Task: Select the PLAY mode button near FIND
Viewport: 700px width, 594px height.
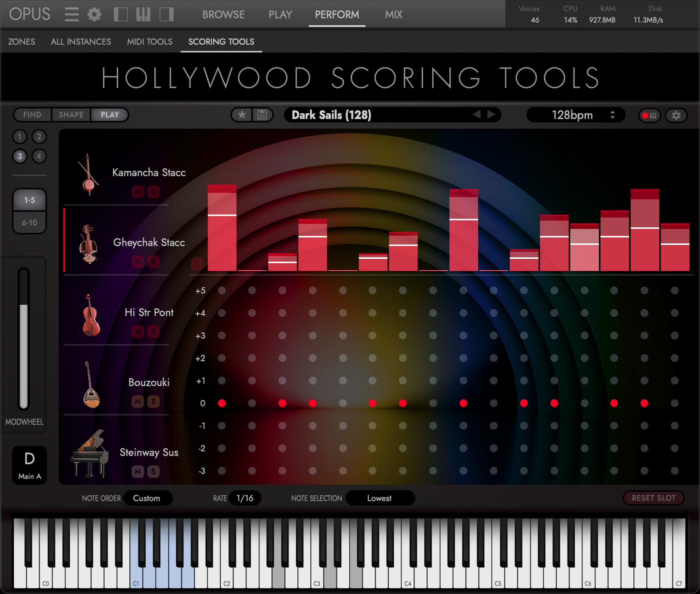Action: [109, 115]
